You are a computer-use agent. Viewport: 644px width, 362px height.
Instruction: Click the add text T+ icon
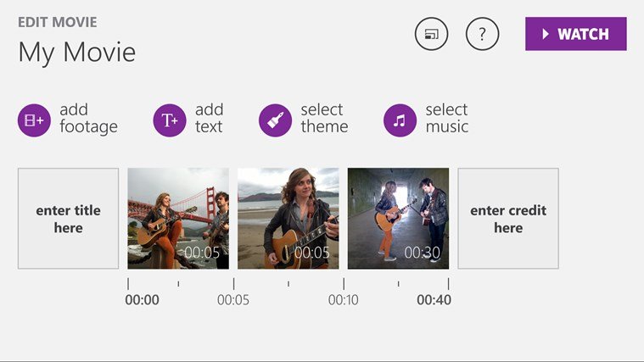click(x=170, y=120)
